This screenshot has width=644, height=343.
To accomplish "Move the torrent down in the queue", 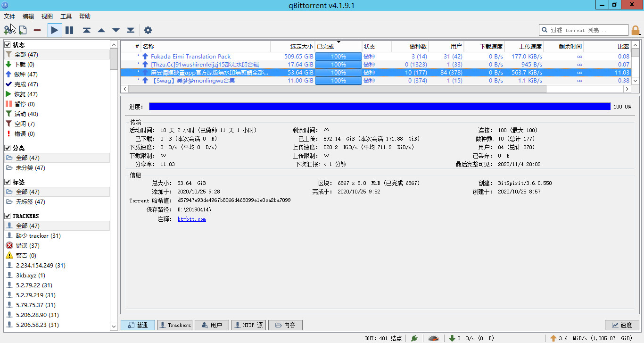I will click(116, 30).
